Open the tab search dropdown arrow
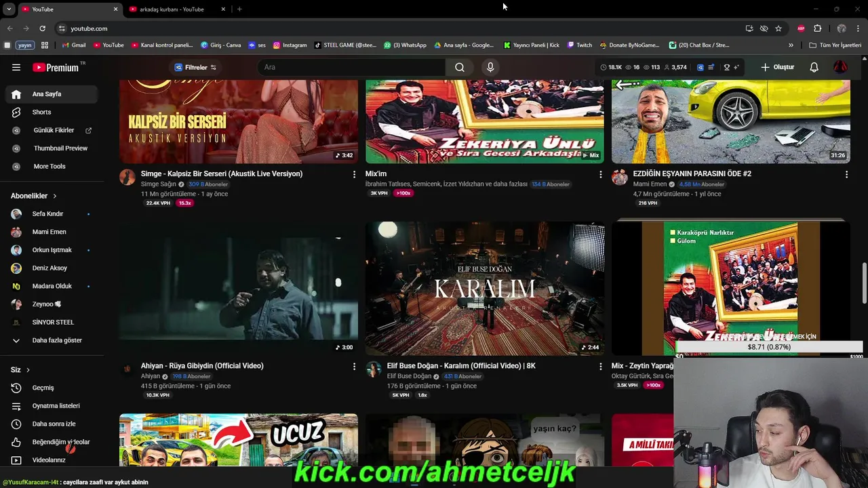This screenshot has height=488, width=868. click(x=9, y=9)
